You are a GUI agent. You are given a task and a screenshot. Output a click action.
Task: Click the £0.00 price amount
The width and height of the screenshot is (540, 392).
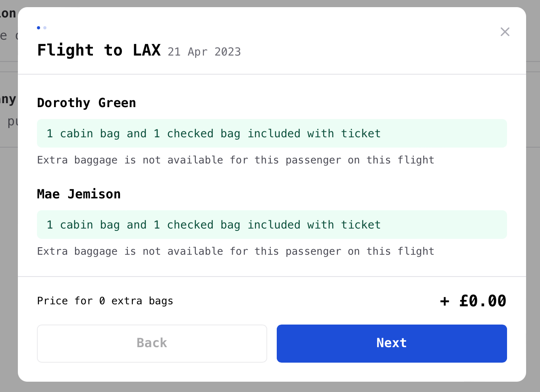coord(482,301)
